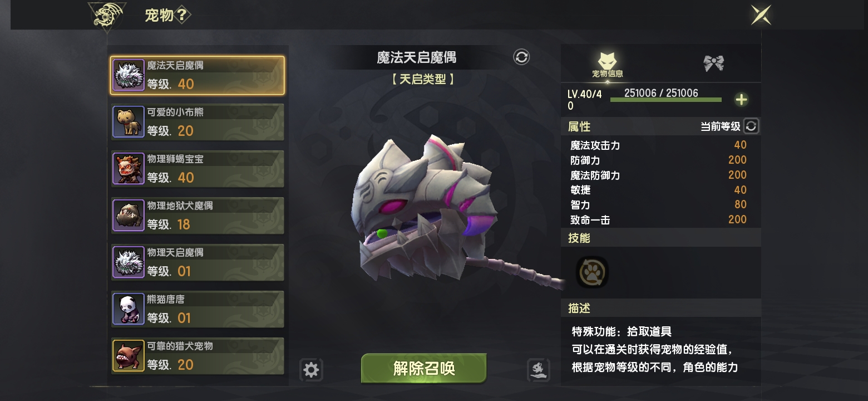Screen dimensions: 868x401
Task: Select 物理天启魔偶 level 01 pet
Action: 198,262
